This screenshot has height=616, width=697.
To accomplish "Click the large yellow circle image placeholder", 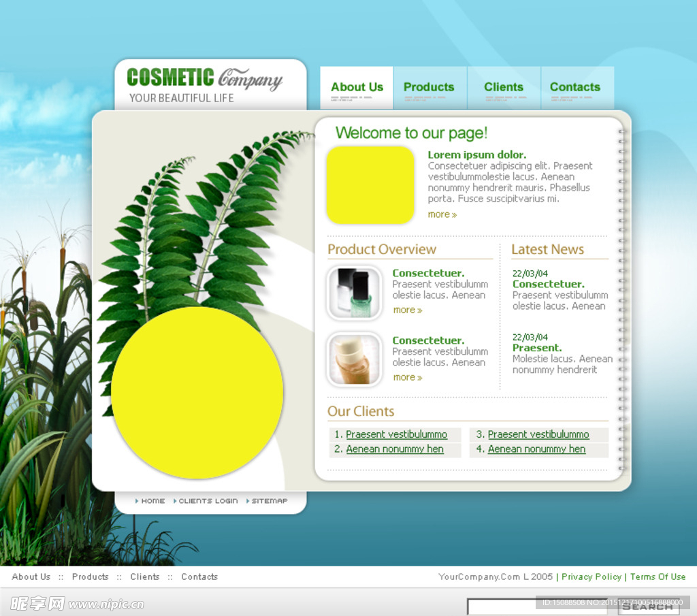I will (197, 393).
